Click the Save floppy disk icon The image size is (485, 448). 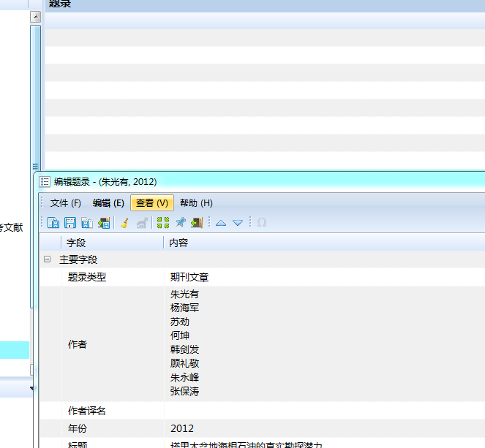click(70, 222)
